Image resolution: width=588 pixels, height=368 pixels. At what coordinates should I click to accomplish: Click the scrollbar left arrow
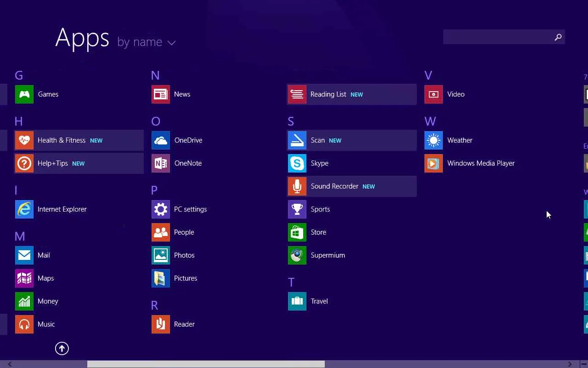point(10,364)
